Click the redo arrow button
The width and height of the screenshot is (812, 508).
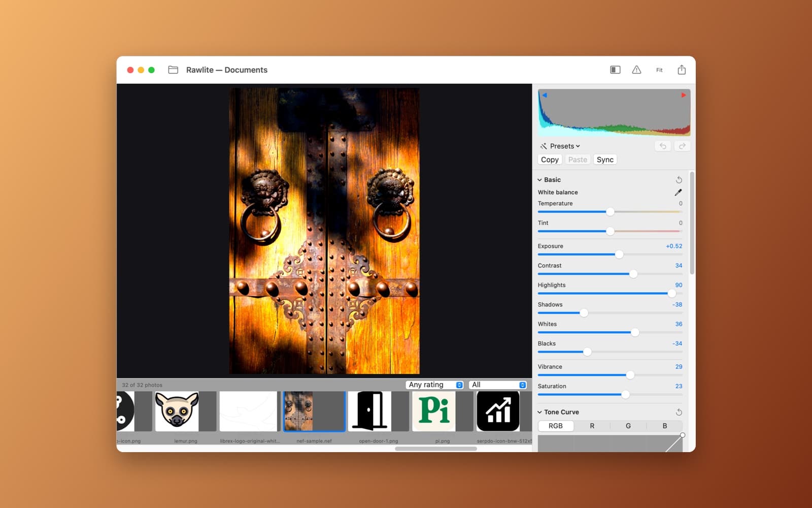click(683, 146)
